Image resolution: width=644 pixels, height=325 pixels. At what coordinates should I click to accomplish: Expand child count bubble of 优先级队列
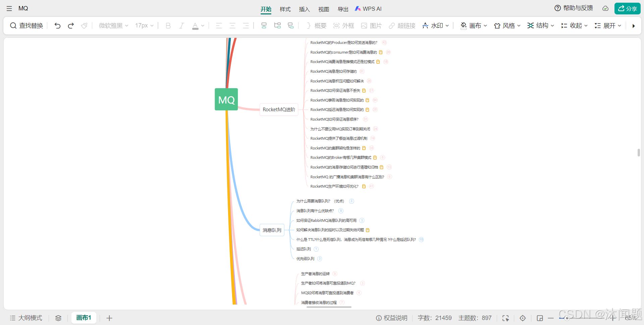[320, 259]
